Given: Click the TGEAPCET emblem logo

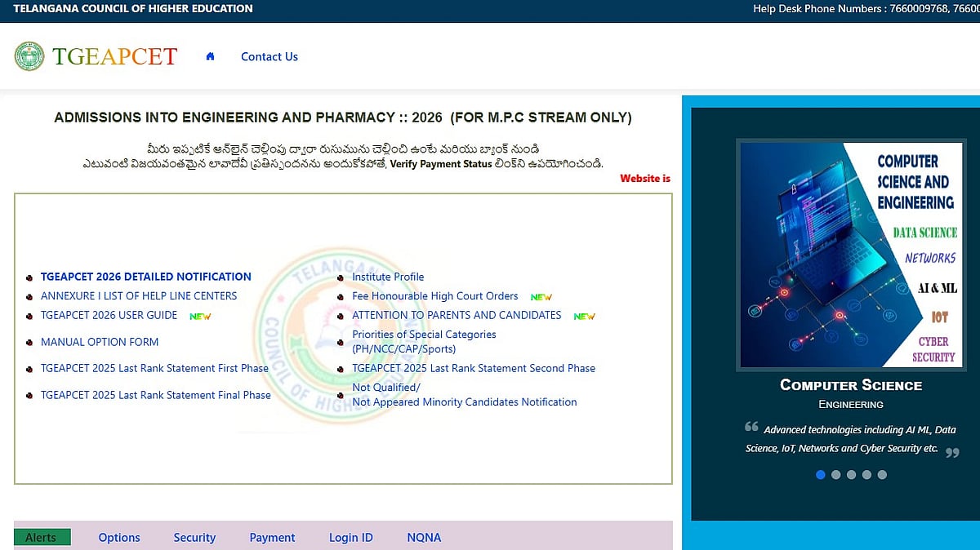Looking at the screenshot, I should [29, 56].
